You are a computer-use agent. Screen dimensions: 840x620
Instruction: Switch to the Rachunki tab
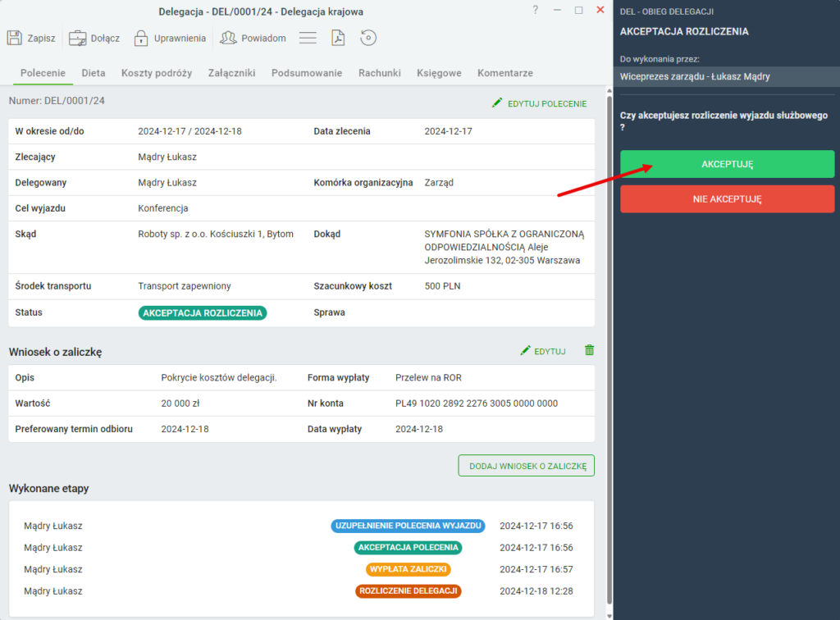pyautogui.click(x=379, y=73)
